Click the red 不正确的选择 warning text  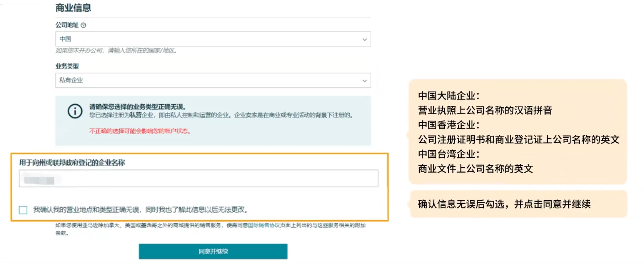coord(140,131)
